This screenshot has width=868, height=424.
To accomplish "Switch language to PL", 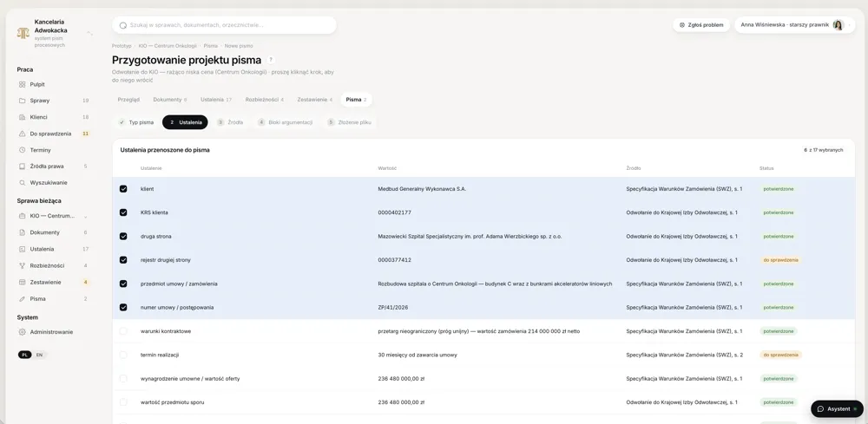I will click(24, 355).
